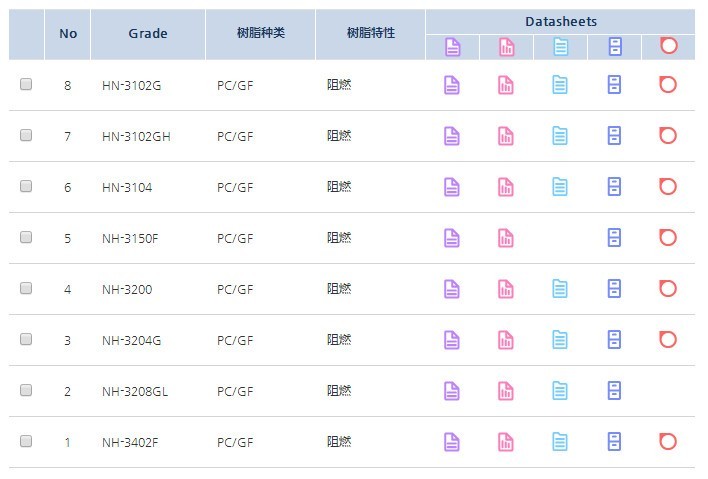Open red circle datasheet for HN-3104
The width and height of the screenshot is (708, 479).
click(668, 186)
